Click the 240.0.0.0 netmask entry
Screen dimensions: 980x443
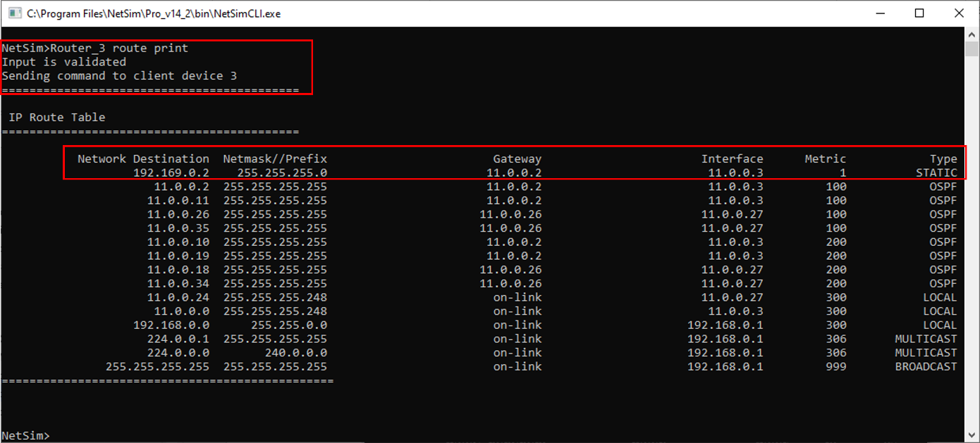[295, 353]
